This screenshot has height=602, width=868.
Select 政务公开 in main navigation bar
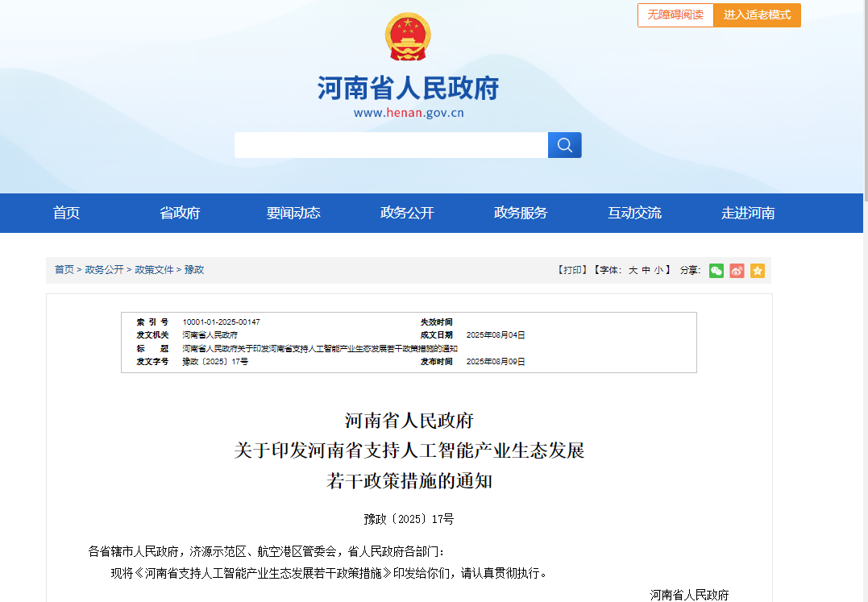407,214
